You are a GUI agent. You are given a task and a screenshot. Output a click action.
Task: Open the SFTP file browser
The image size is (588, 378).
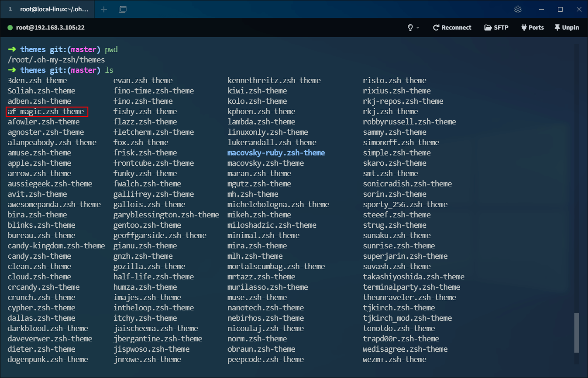coord(496,28)
